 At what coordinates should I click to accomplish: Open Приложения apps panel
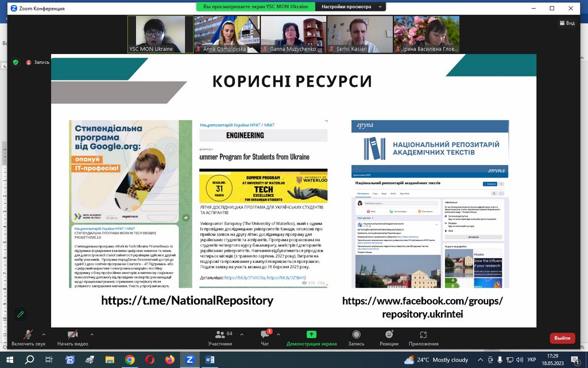[423, 338]
